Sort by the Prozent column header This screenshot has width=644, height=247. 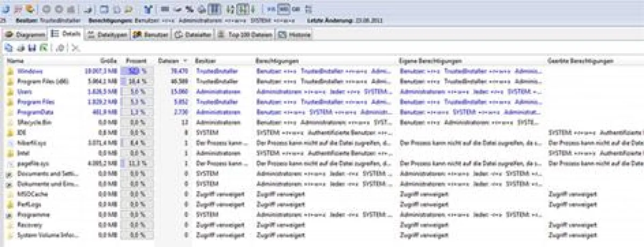click(x=136, y=61)
